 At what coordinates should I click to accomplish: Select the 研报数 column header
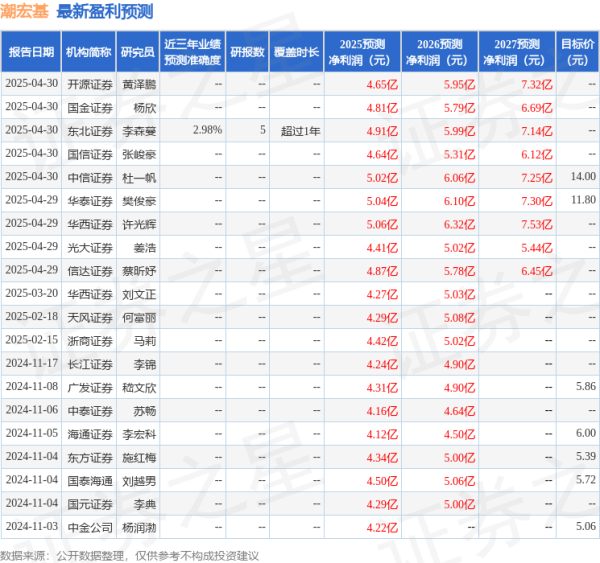tap(247, 51)
